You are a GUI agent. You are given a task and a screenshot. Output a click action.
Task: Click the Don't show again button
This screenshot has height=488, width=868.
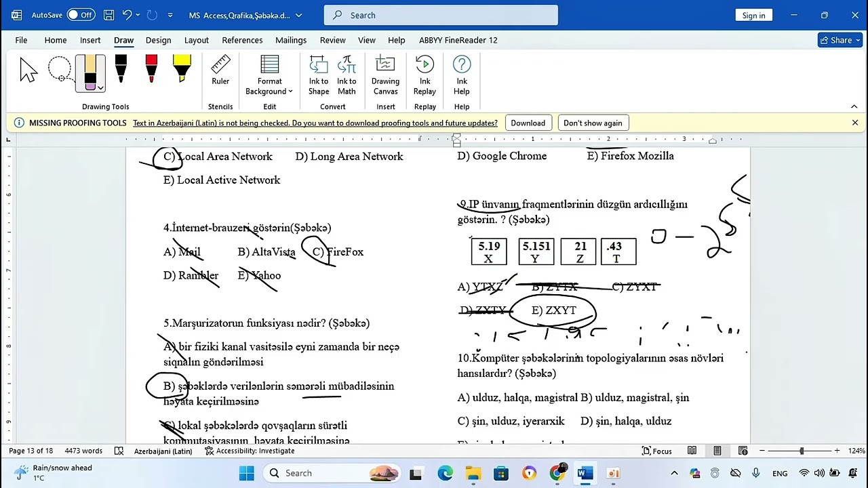[593, 123]
